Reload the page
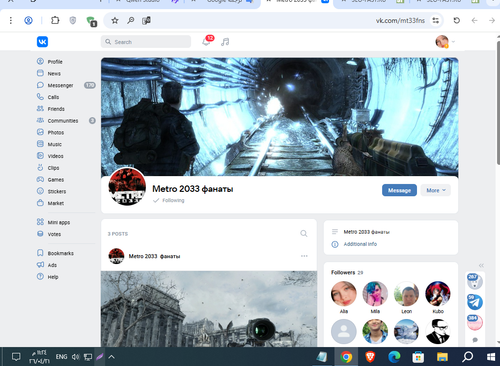This screenshot has width=500, height=366. coord(457,21)
